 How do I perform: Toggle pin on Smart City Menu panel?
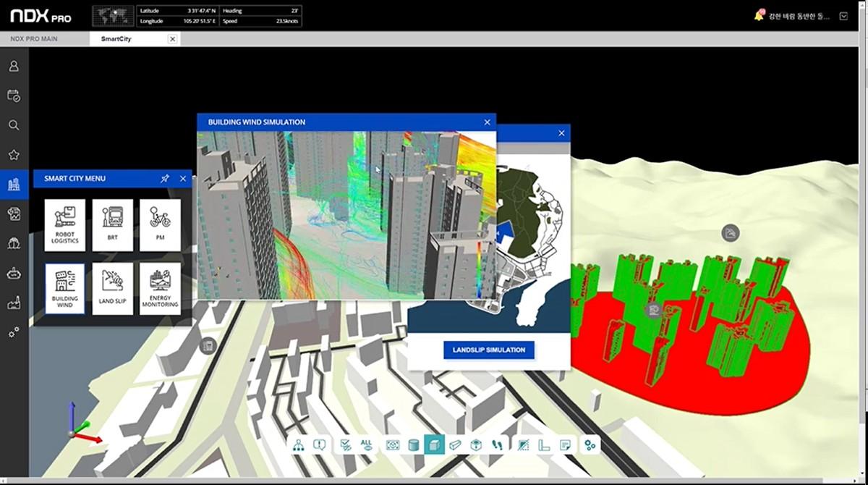point(164,178)
